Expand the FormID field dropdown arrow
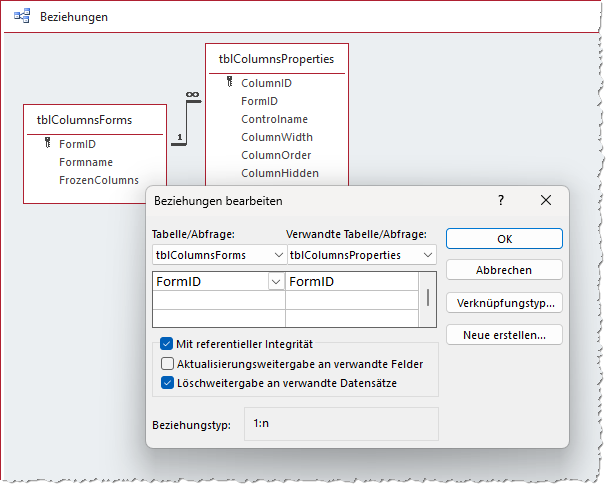Viewport: 608px width, 489px height. [x=275, y=282]
